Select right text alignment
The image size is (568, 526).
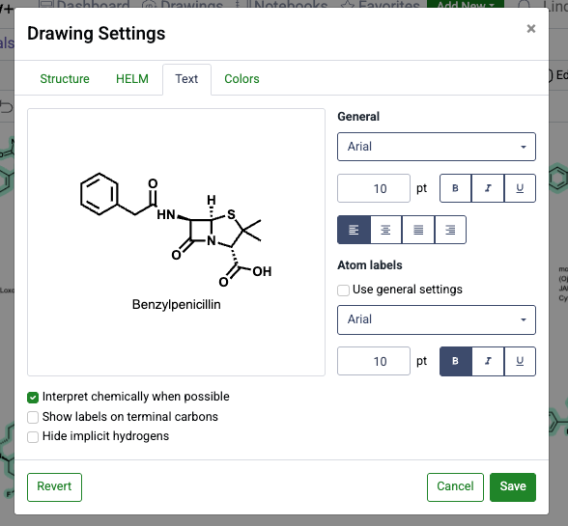pyautogui.click(x=450, y=230)
